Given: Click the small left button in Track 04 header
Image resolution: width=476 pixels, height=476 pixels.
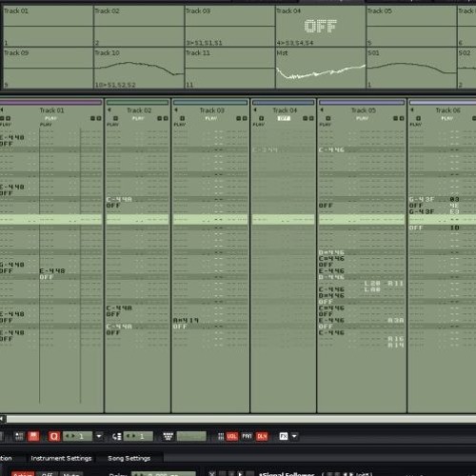Looking at the screenshot, I should pyautogui.click(x=262, y=118).
